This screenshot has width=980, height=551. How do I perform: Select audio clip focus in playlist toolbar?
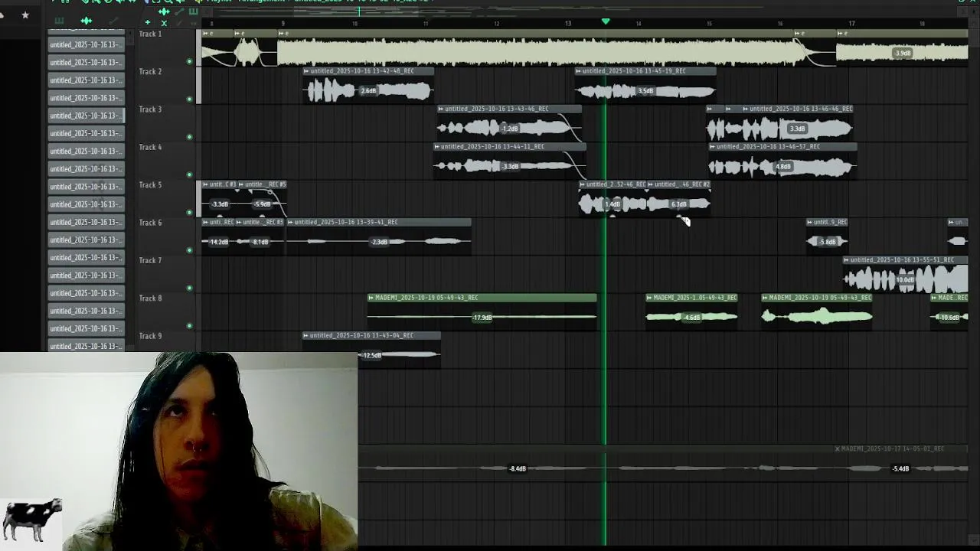coord(163,11)
